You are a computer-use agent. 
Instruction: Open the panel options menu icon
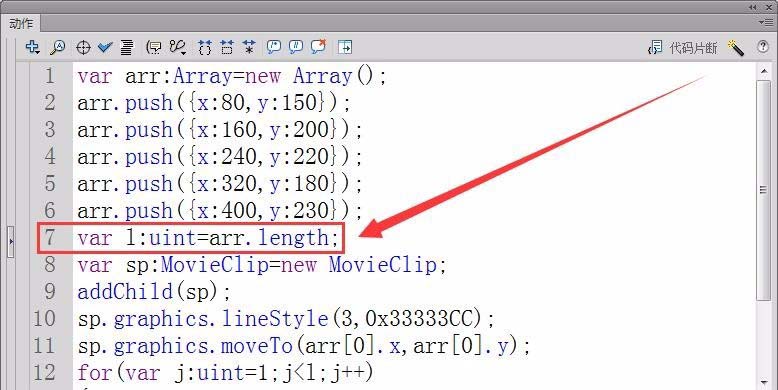[766, 22]
